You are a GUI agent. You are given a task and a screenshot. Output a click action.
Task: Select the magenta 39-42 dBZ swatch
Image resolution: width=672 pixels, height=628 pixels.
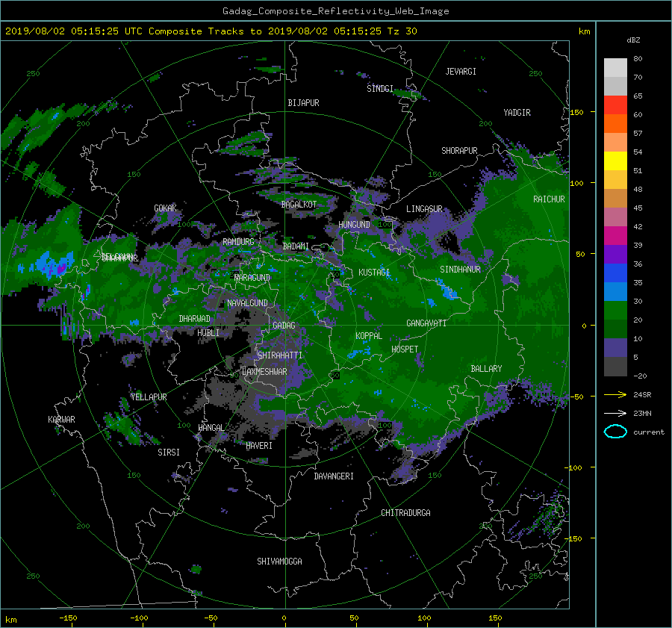[615, 235]
